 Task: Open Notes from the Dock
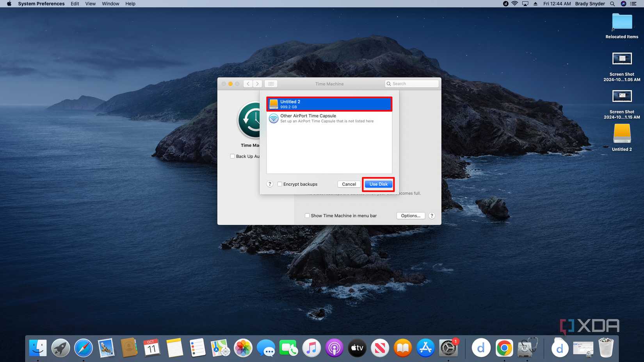coord(174,348)
